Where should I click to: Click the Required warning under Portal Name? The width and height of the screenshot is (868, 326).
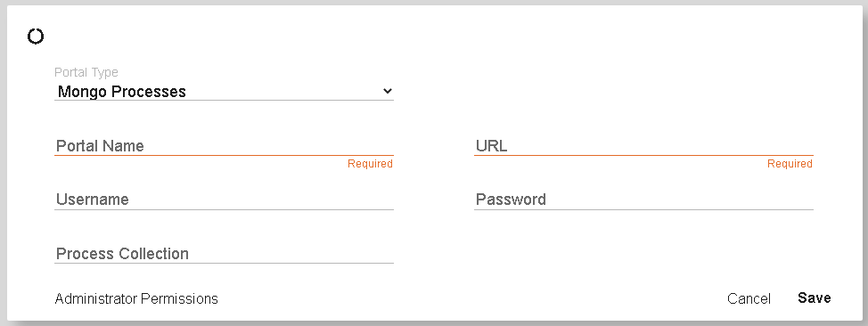[370, 164]
